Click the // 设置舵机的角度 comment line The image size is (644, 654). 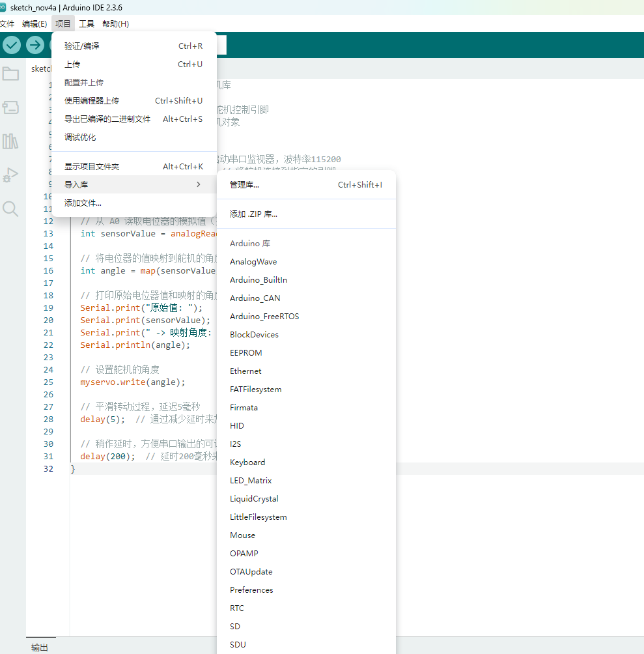coord(120,369)
